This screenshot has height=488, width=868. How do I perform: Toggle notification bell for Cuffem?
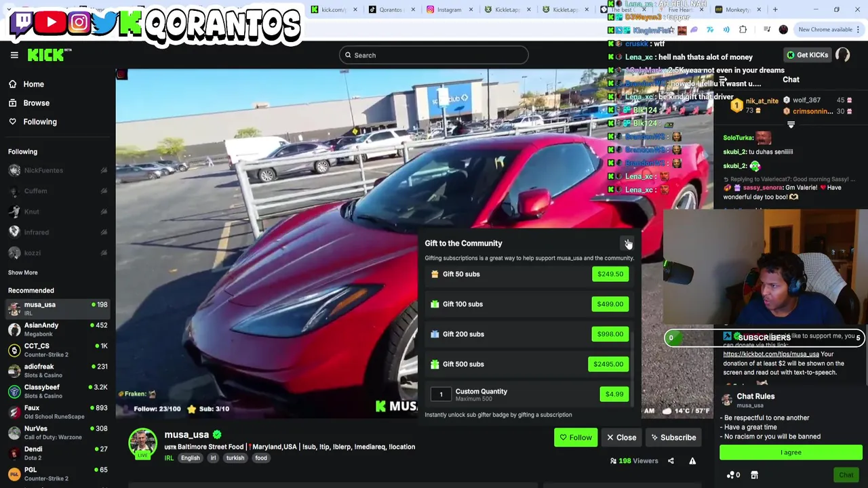point(104,191)
